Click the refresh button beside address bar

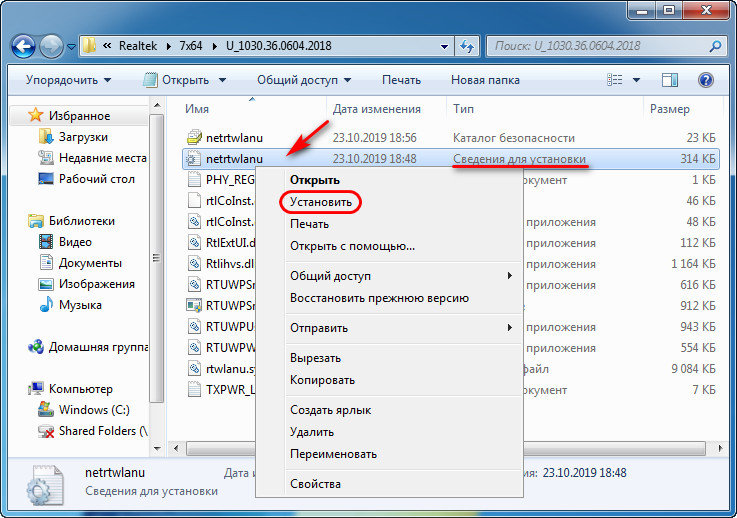click(466, 46)
